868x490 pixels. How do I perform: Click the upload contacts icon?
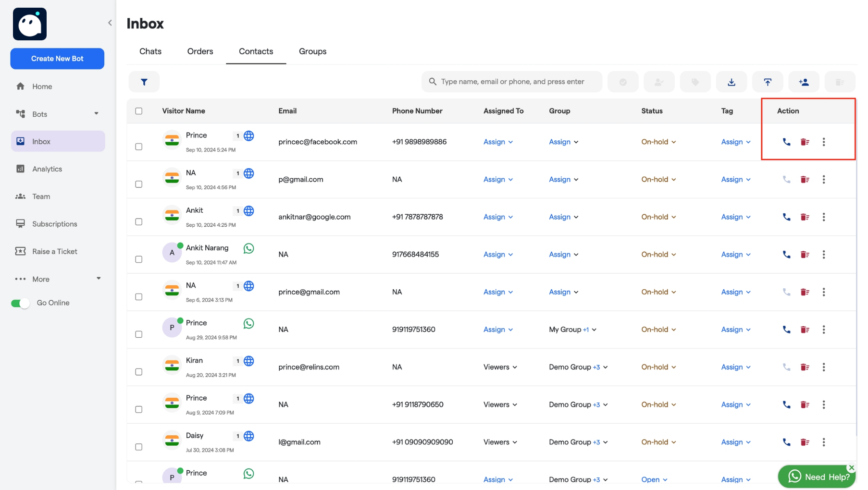[x=768, y=82]
